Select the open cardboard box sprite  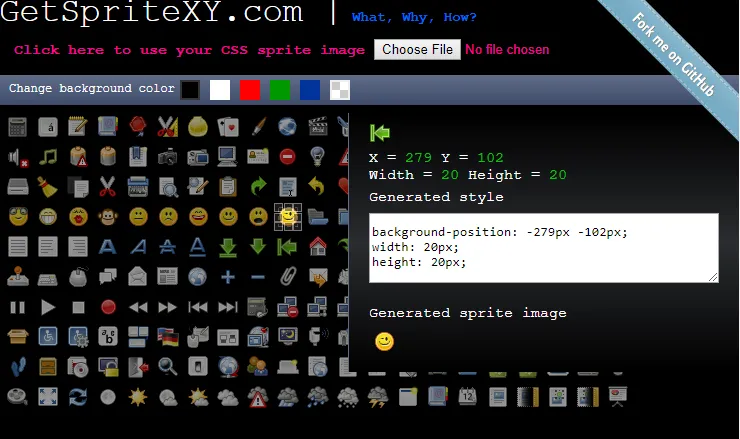click(x=17, y=337)
